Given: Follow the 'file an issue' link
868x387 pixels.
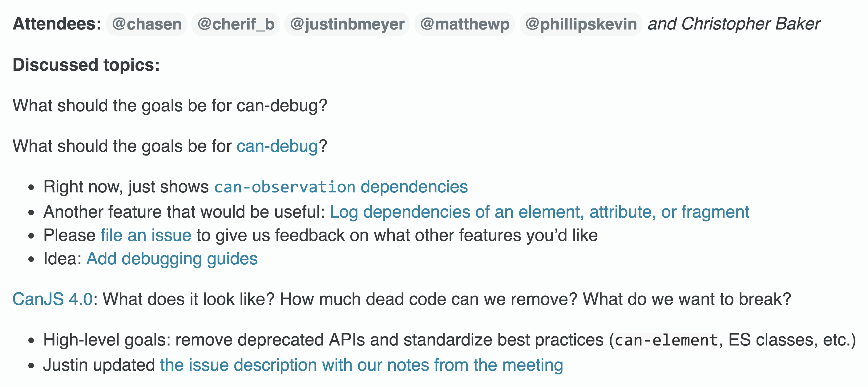Looking at the screenshot, I should (146, 235).
